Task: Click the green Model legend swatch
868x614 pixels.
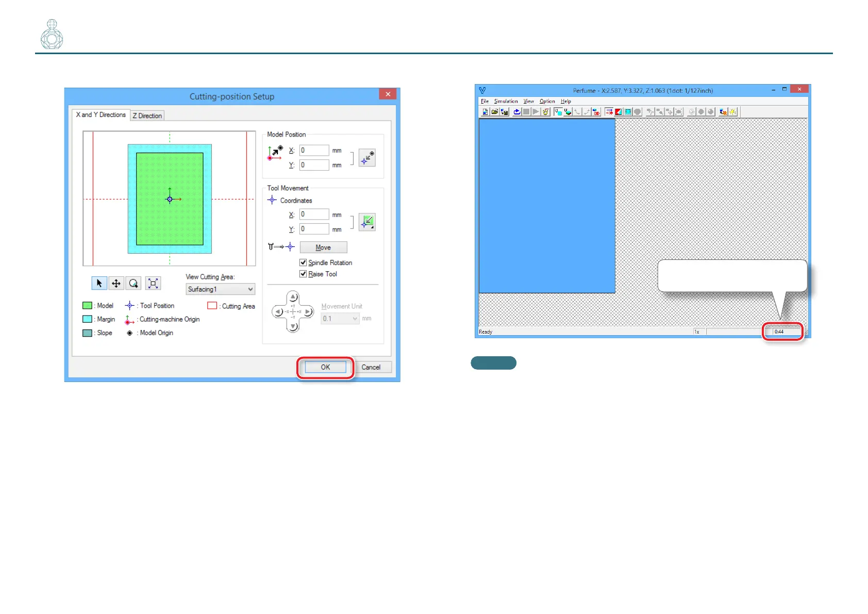Action: [87, 305]
